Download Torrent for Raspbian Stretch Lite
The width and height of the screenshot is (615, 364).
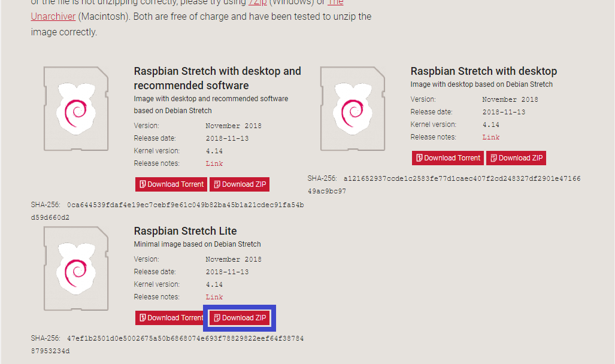(169, 318)
